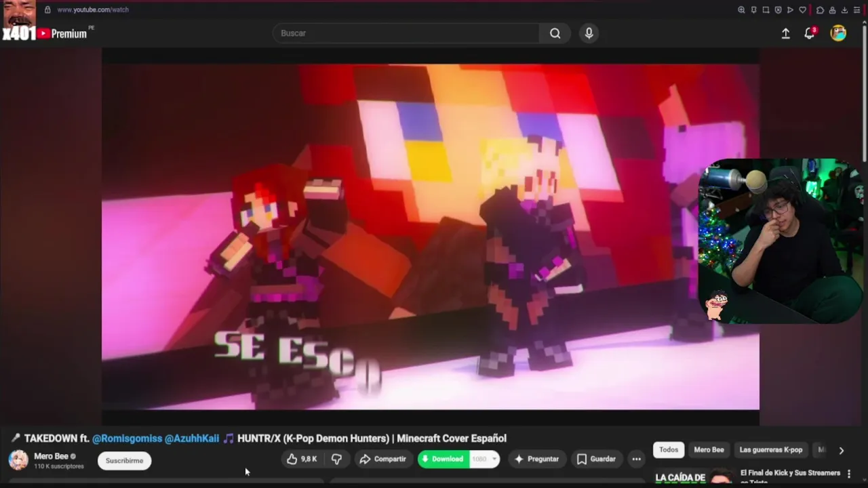This screenshot has width=868, height=488.
Task: Select the Las guerreras K-pop chip
Action: (x=770, y=449)
